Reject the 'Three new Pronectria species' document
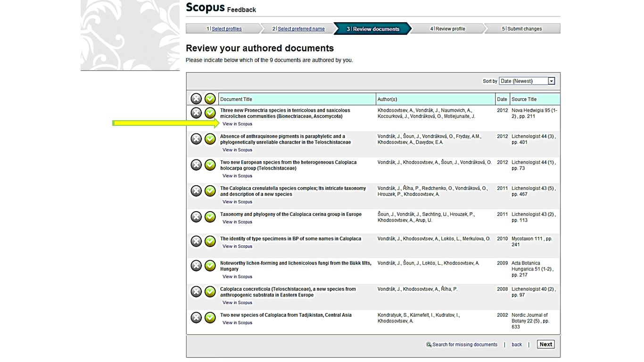 [x=196, y=113]
